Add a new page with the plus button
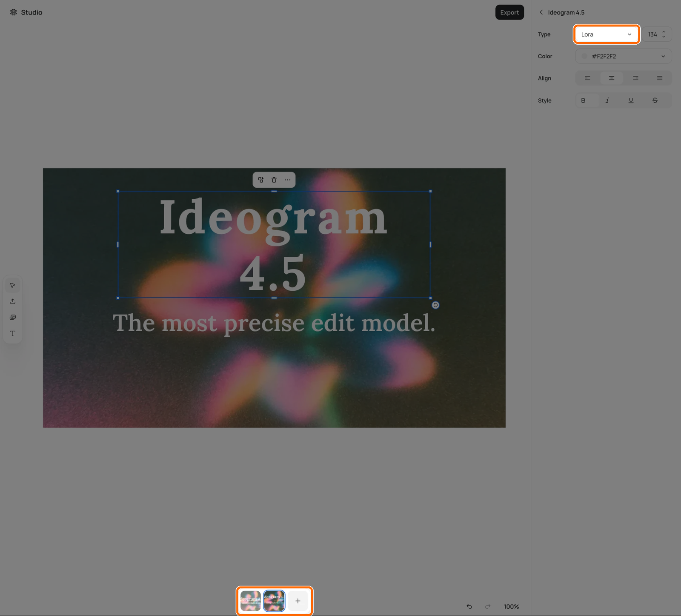The image size is (681, 616). tap(298, 601)
